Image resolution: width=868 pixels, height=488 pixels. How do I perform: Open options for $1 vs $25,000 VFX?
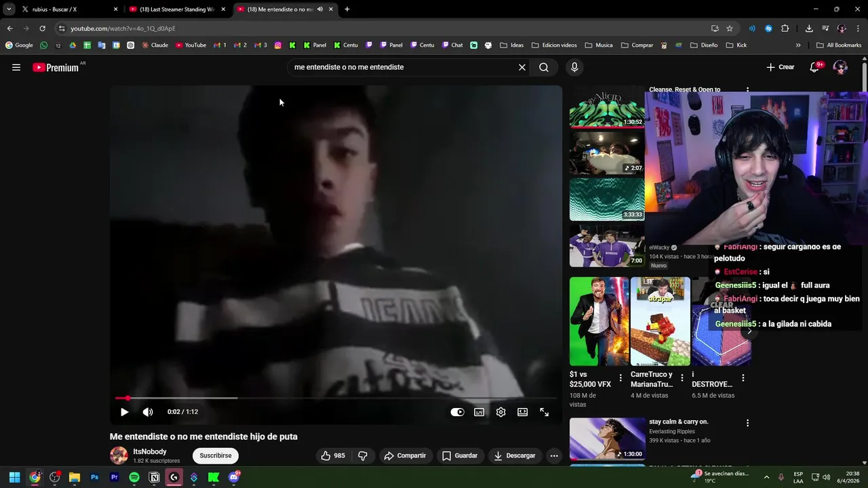620,378
